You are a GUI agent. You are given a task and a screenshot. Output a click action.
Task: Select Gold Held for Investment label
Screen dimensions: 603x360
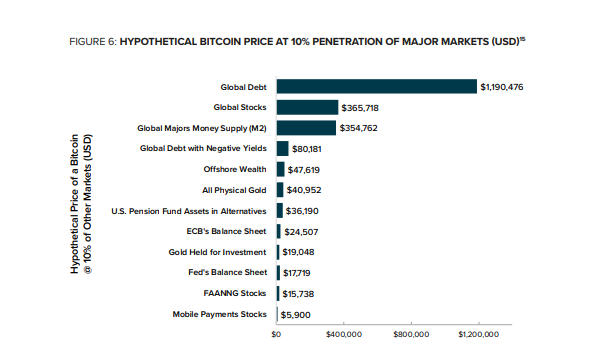pos(217,252)
